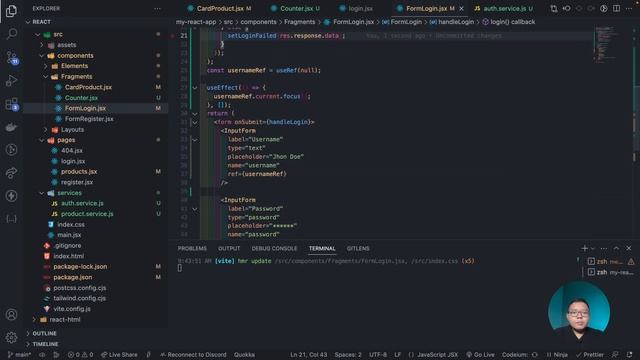Click the Prettier status bar item
640x360 pixels.
(590, 355)
